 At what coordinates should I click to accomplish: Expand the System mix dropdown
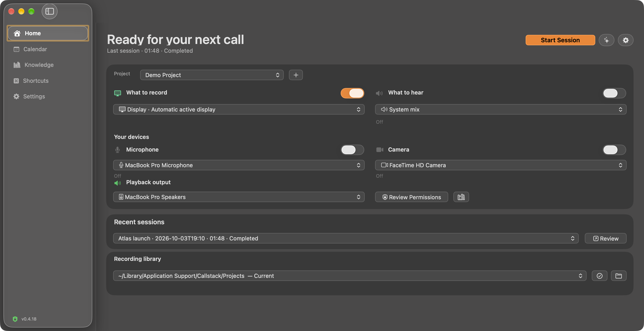[x=501, y=109]
